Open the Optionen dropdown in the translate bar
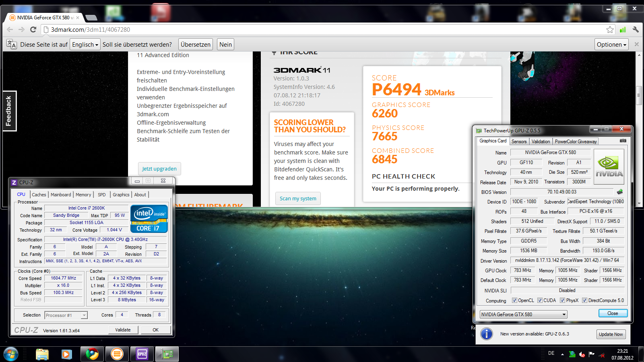Image resolution: width=644 pixels, height=362 pixels. click(611, 44)
